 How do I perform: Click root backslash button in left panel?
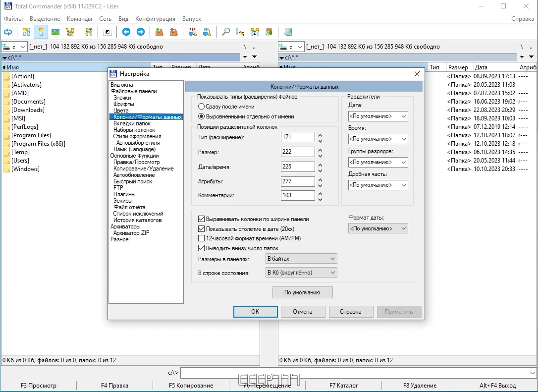pyautogui.click(x=245, y=47)
